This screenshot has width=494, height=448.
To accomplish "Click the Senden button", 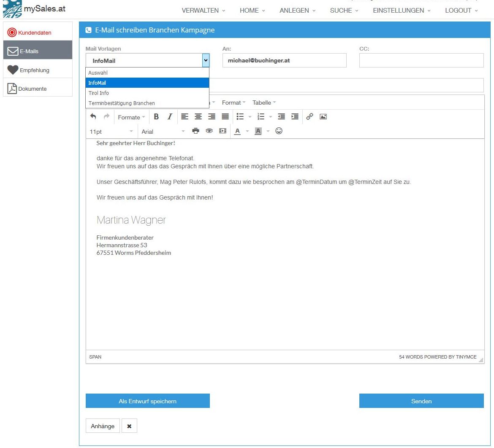I will tap(421, 401).
